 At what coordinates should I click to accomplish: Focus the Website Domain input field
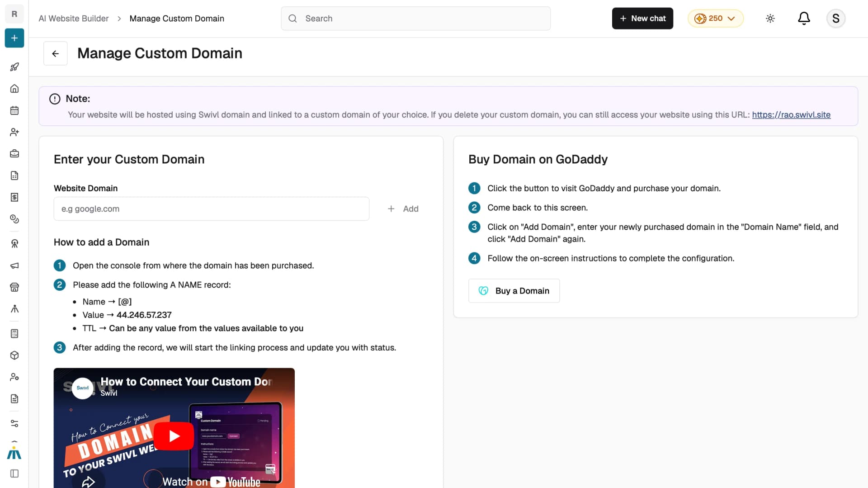point(212,209)
